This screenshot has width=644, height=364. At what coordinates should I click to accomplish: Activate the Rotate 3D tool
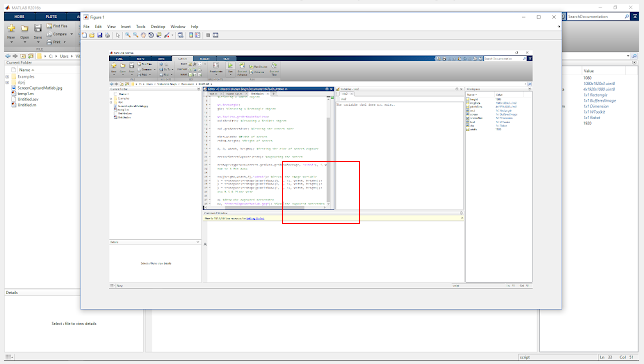tap(151, 35)
